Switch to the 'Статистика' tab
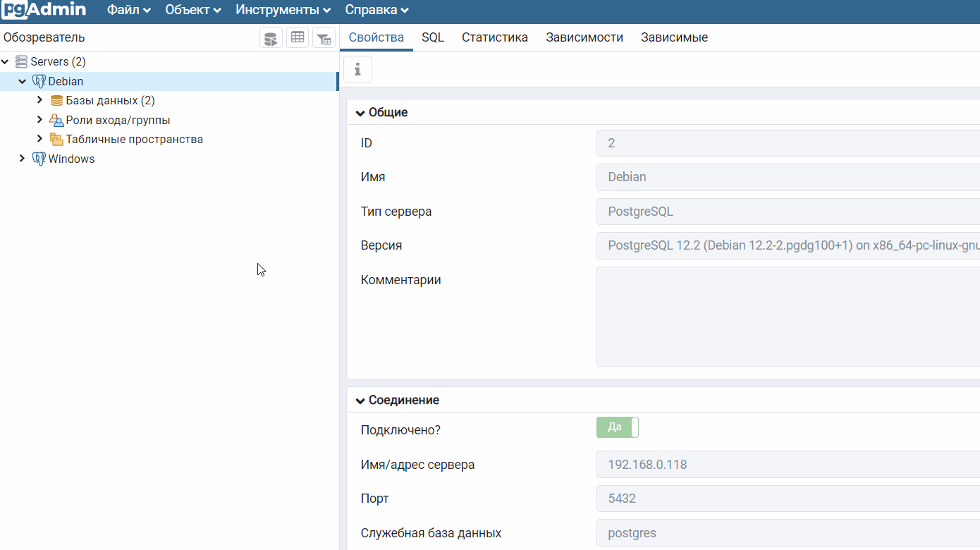Screen dimensions: 980x550 (494, 37)
